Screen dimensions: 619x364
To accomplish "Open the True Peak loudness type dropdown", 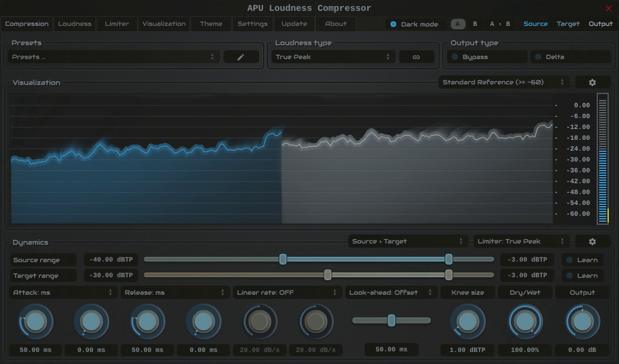I will (x=333, y=57).
